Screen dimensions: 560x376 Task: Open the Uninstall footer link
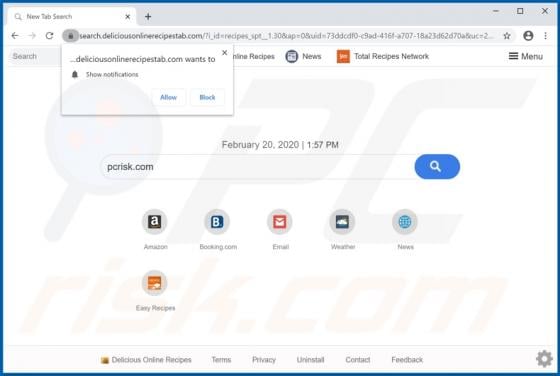[310, 360]
